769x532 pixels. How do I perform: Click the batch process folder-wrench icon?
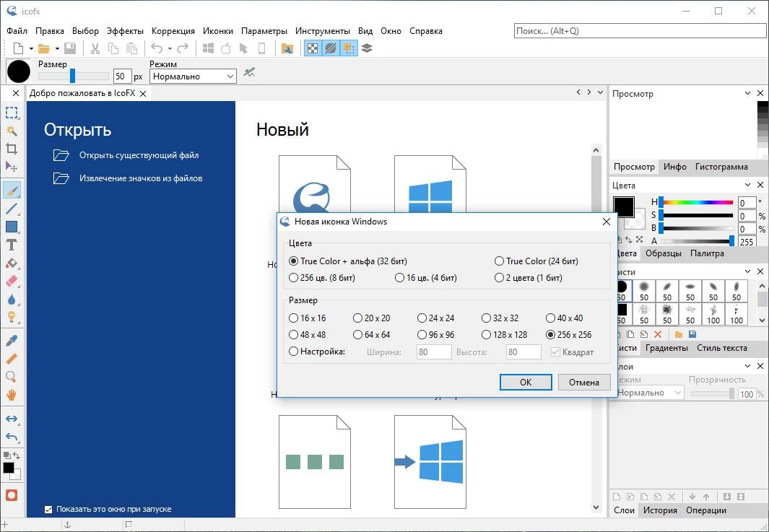pos(287,48)
